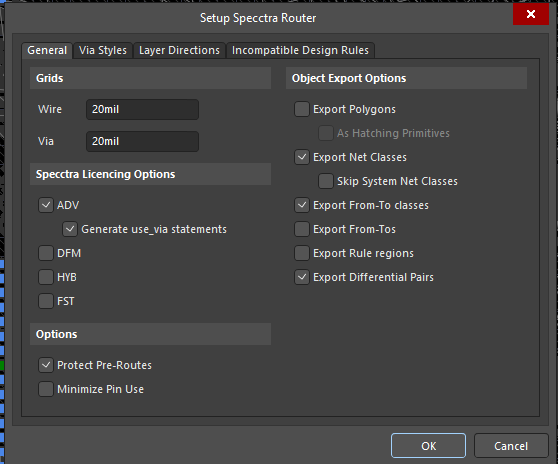Uncheck Protect Pre-Routes
This screenshot has height=464, width=558.
[x=46, y=365]
